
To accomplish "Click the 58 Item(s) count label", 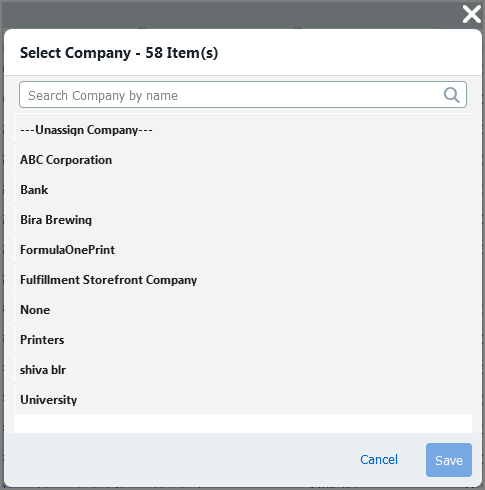I will (182, 53).
